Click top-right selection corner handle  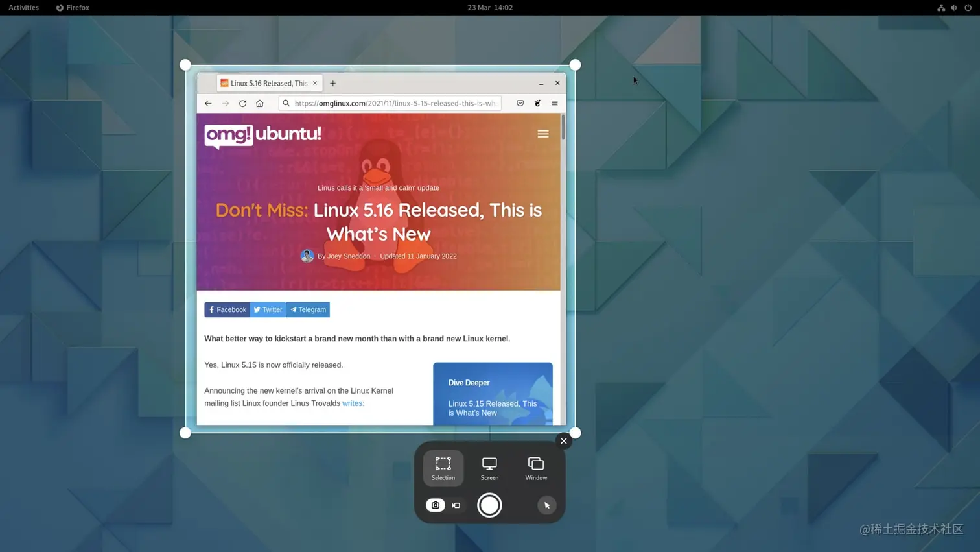575,65
